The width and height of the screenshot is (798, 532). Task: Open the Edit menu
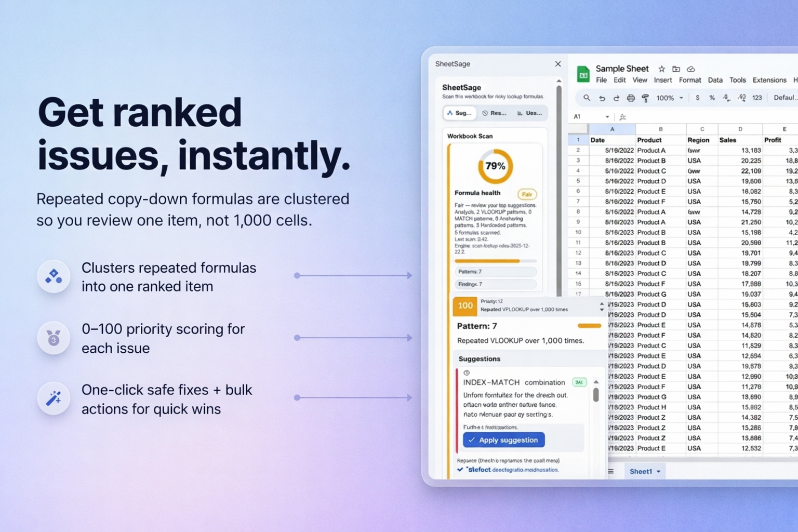pos(619,80)
